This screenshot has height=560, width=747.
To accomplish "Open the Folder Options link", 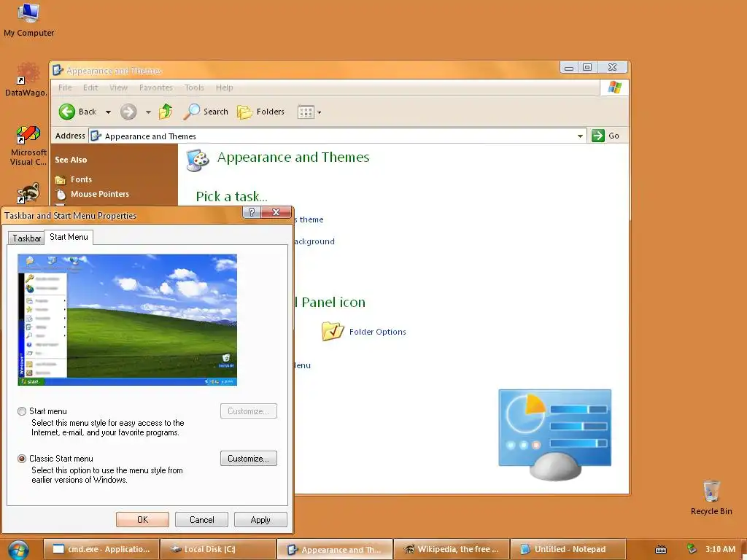I will pos(377,332).
